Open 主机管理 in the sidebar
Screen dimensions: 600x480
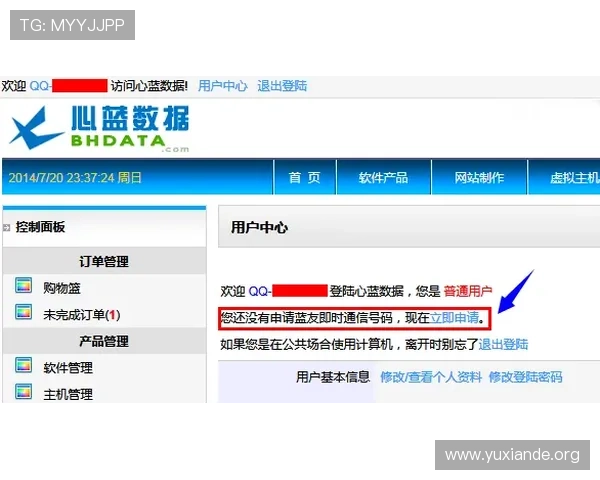68,394
